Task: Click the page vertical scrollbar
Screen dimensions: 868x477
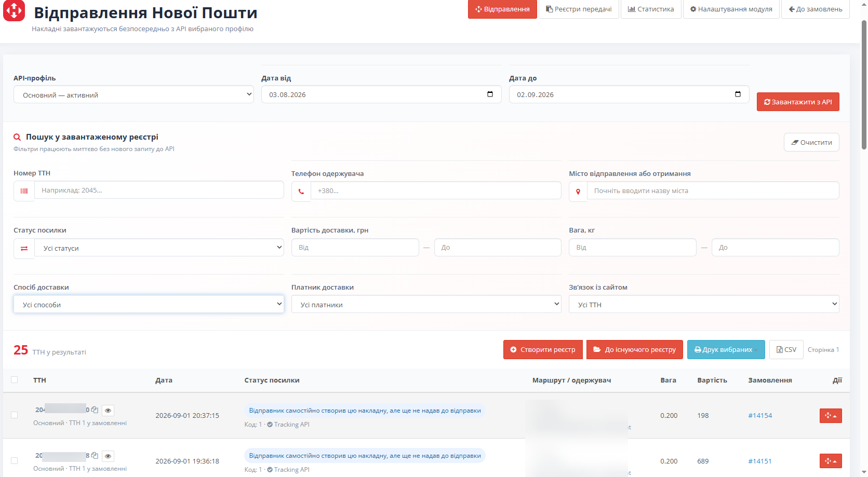Action: [864, 86]
